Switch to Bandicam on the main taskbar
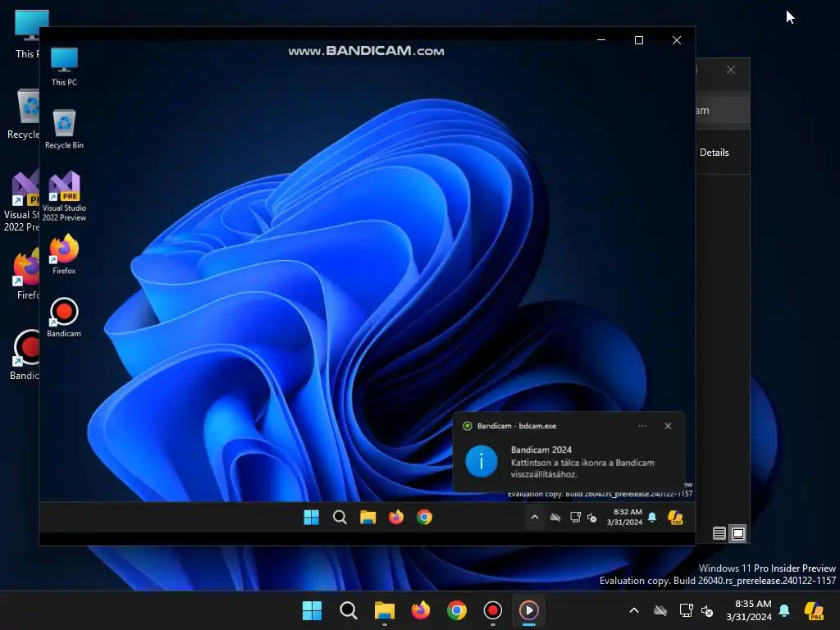The height and width of the screenshot is (630, 840). point(493,610)
